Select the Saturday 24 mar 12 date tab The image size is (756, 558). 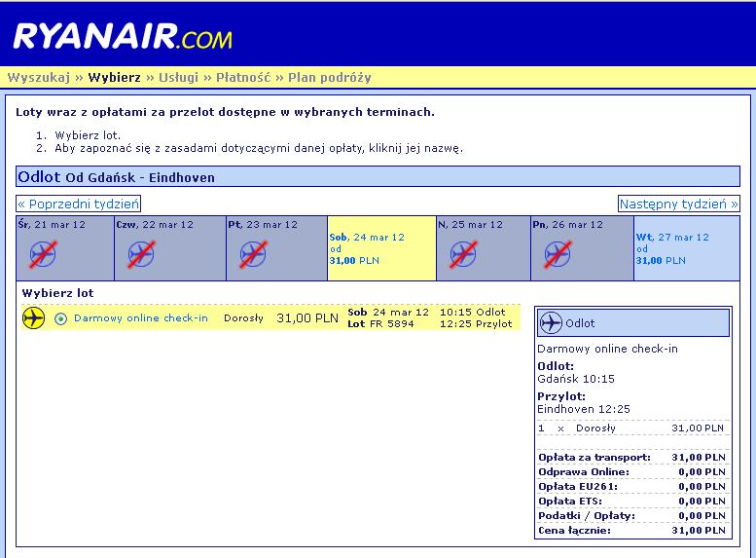(381, 248)
